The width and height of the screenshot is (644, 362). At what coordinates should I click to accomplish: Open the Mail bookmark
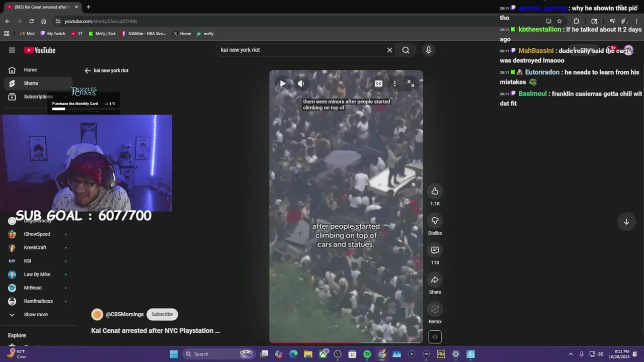(x=27, y=34)
